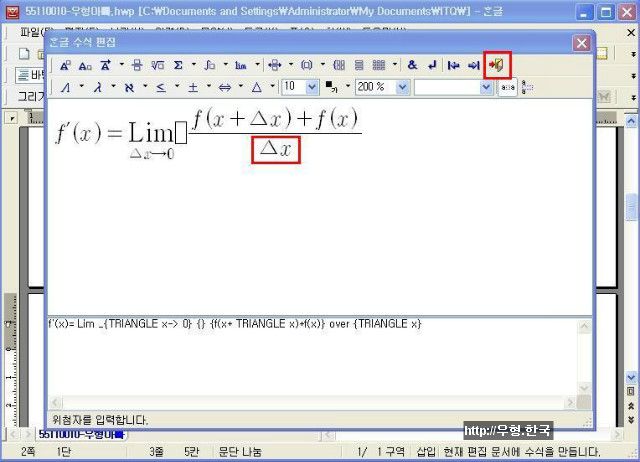Screen dimensions: 640x462
Task: Open uppercase Greek letters palette
Action: pyautogui.click(x=65, y=87)
